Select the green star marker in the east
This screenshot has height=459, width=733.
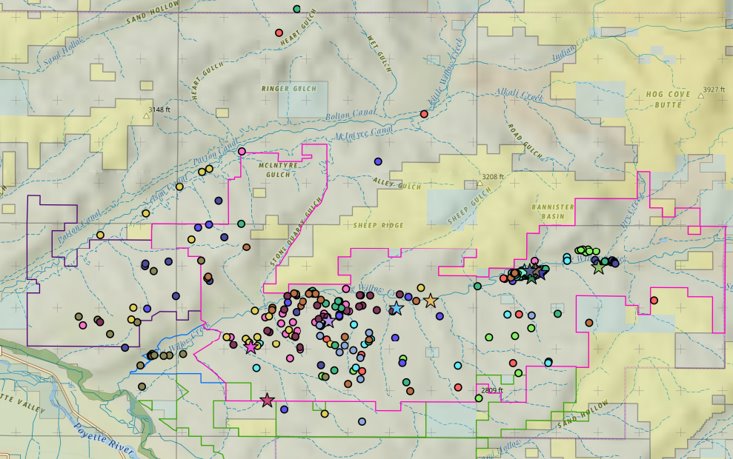coord(598,267)
